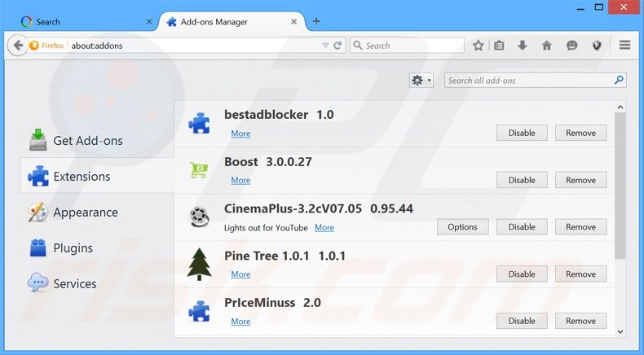Close the Add-ons Manager tab
644x355 pixels.
(x=293, y=22)
